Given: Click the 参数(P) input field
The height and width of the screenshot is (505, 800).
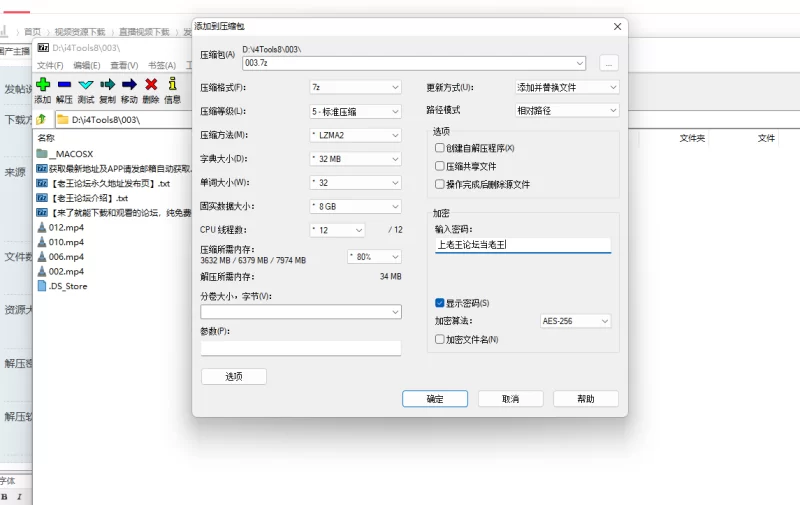Looking at the screenshot, I should (x=301, y=348).
